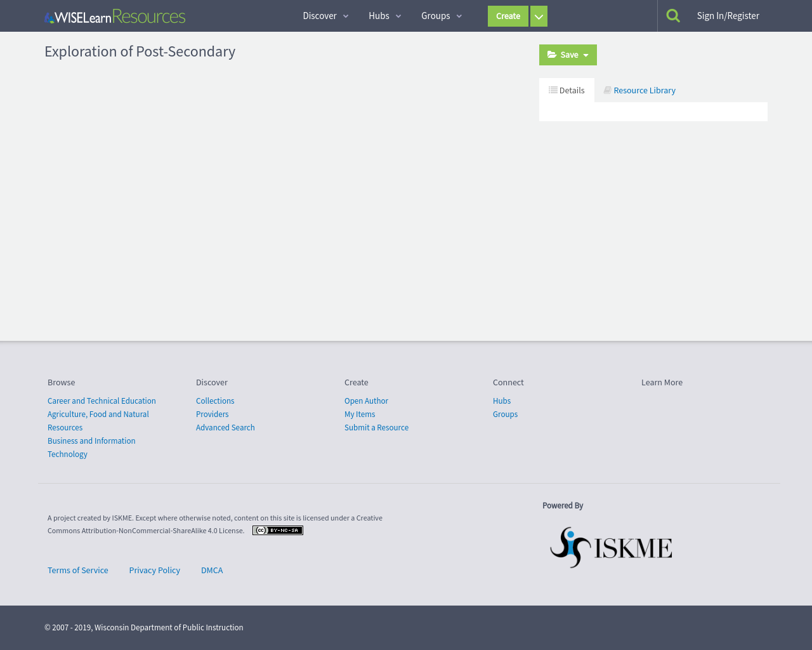Open the Terms of Service page

[x=77, y=569]
